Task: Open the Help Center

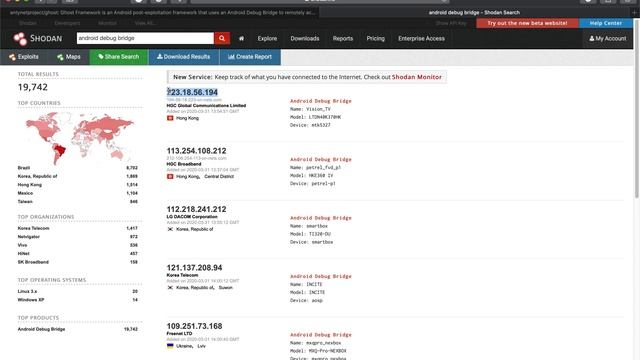Action: (606, 23)
